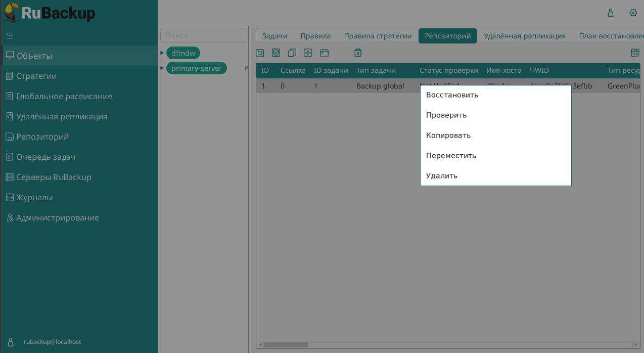Choose Восстановить from the context menu
644x353 pixels.
point(452,95)
